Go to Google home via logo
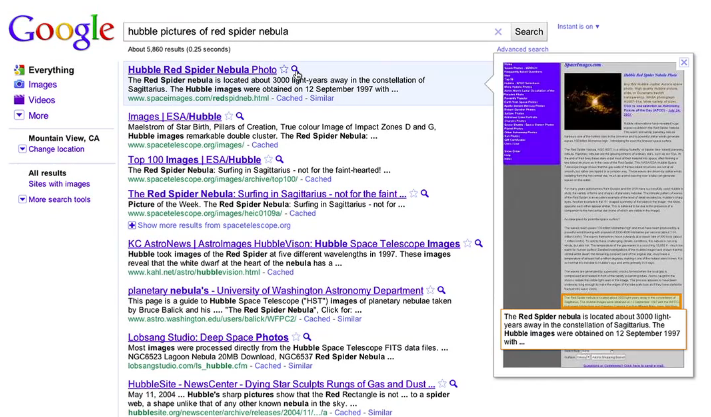Viewport: 711px width, 417px height. (x=61, y=32)
